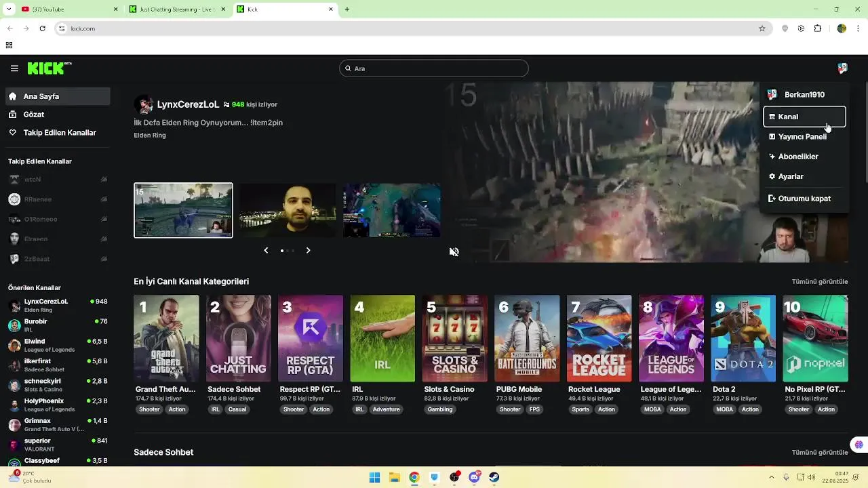Image resolution: width=868 pixels, height=488 pixels.
Task: Bookmark this page with the star icon
Action: pos(762,28)
